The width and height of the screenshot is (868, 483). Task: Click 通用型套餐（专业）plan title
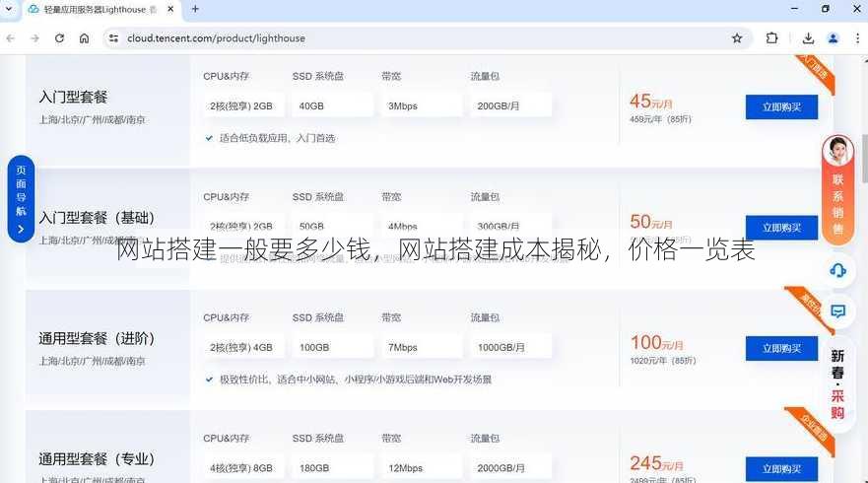coord(97,459)
